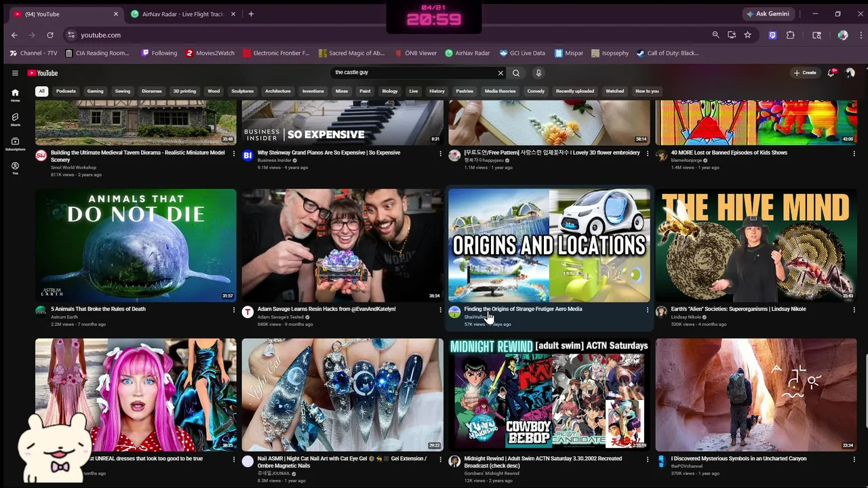Viewport: 868px width, 488px height.
Task: Click the browser address bar
Action: pos(393,35)
